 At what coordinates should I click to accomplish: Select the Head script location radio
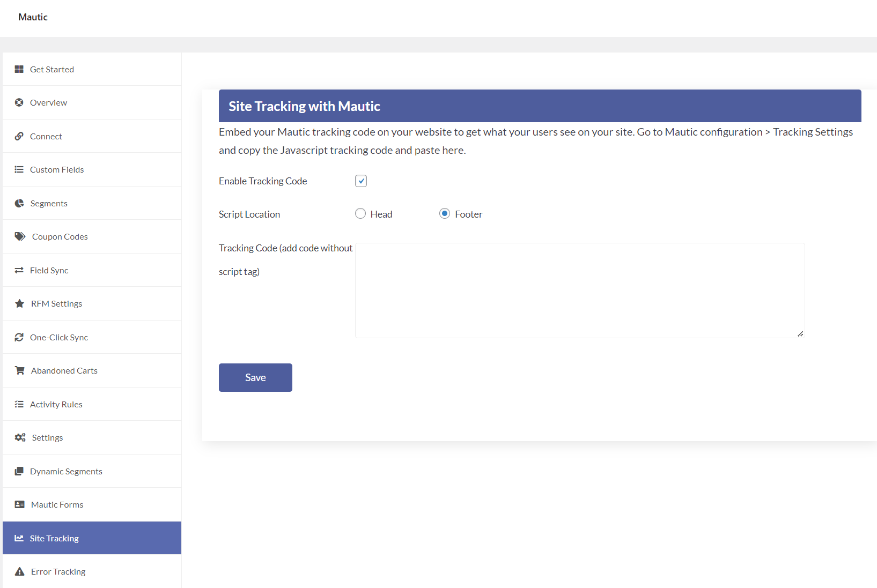coord(360,213)
